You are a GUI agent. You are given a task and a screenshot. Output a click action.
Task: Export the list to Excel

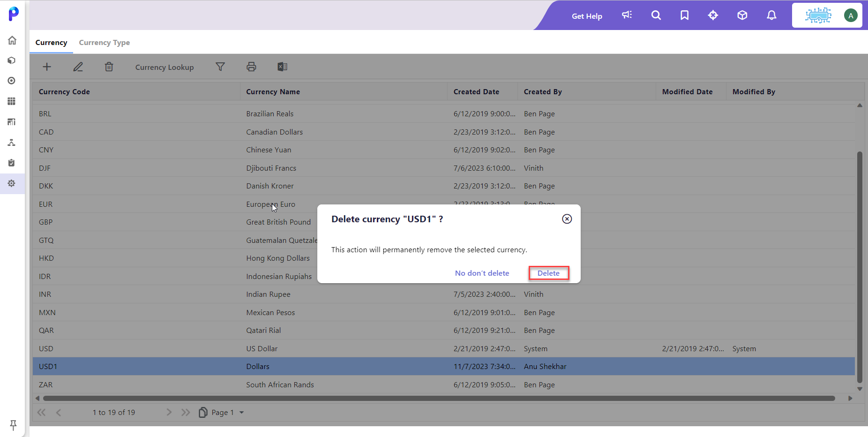282,67
